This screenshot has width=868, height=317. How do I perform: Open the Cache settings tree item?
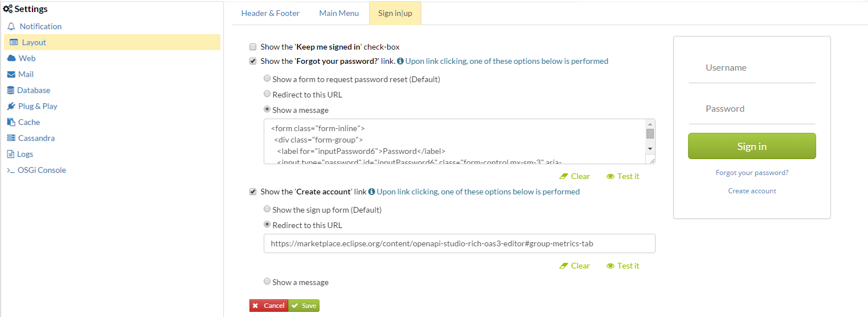pos(28,122)
